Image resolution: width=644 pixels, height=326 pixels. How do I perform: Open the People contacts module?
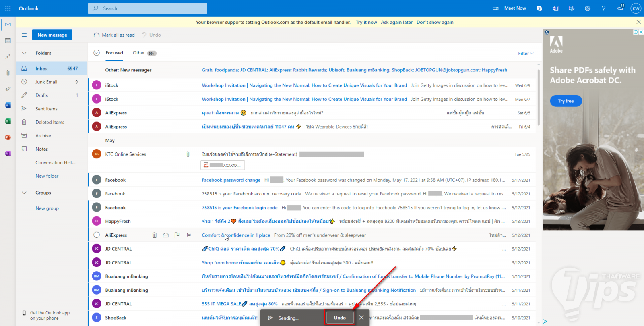point(8,57)
